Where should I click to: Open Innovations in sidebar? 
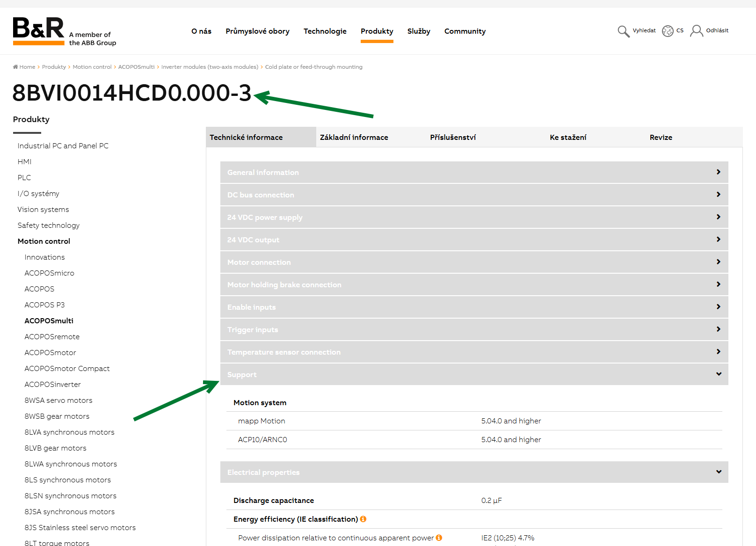click(x=44, y=257)
